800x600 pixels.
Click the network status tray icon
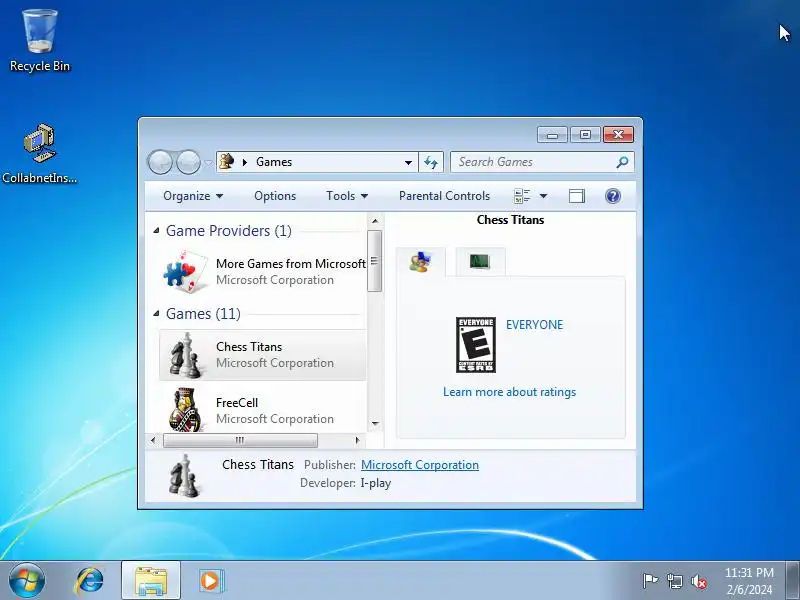click(674, 581)
